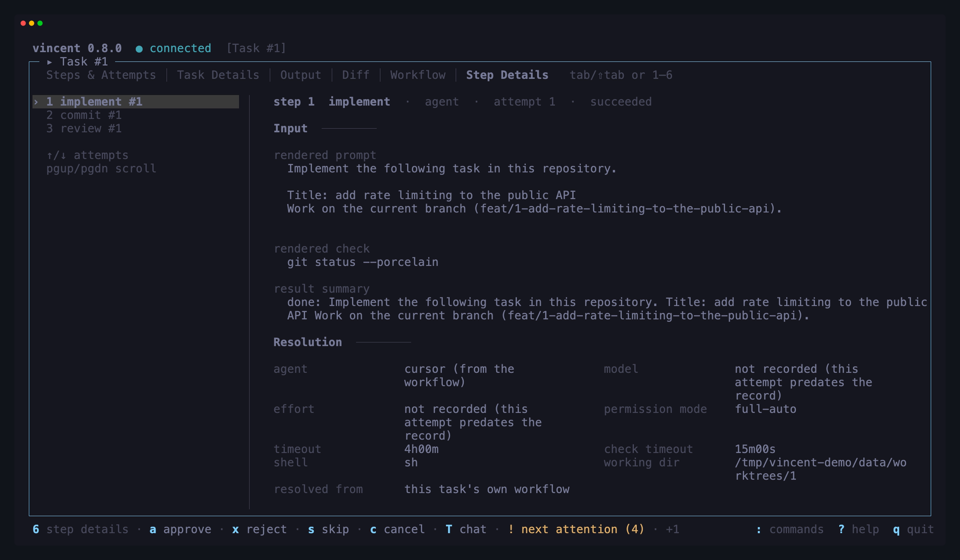Screen dimensions: 960x560
Task: Click the connected status dot
Action: [139, 49]
